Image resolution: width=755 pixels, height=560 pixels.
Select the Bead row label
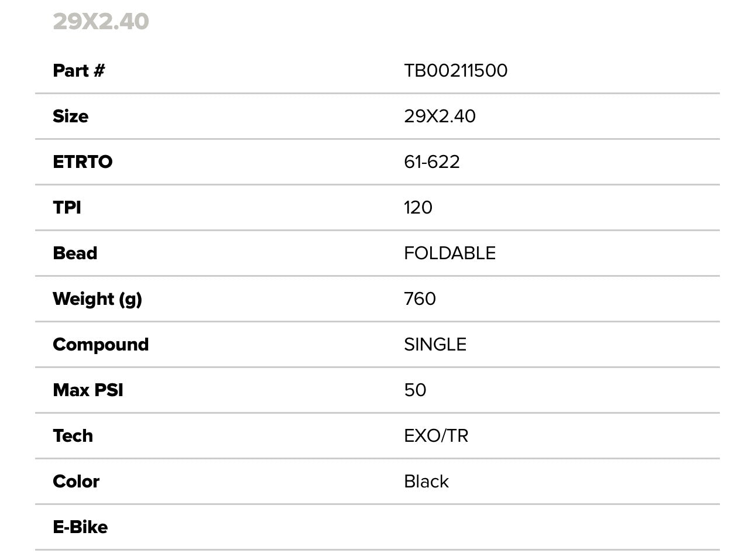(x=75, y=253)
